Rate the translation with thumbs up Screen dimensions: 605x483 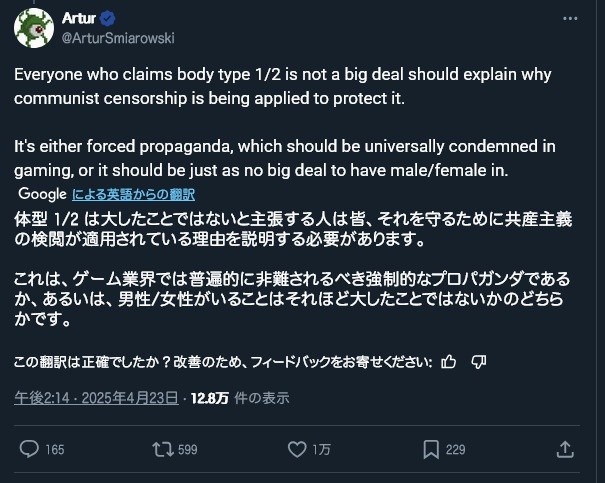tap(449, 361)
